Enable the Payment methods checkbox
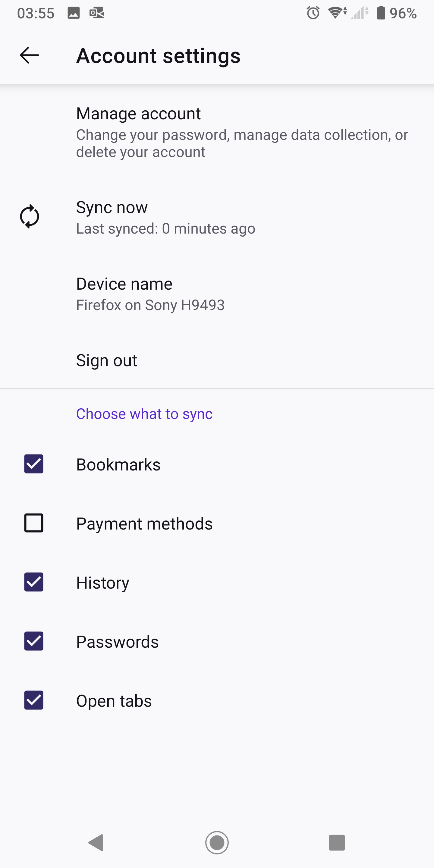Image resolution: width=434 pixels, height=868 pixels. [34, 523]
